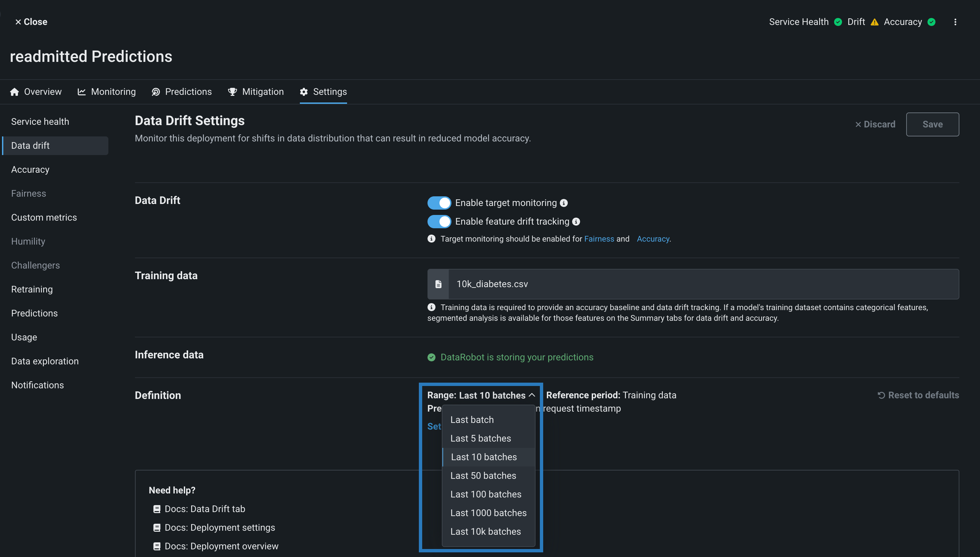Click the Docs: Data Drift tab book icon
Image resolution: width=980 pixels, height=557 pixels.
156,509
